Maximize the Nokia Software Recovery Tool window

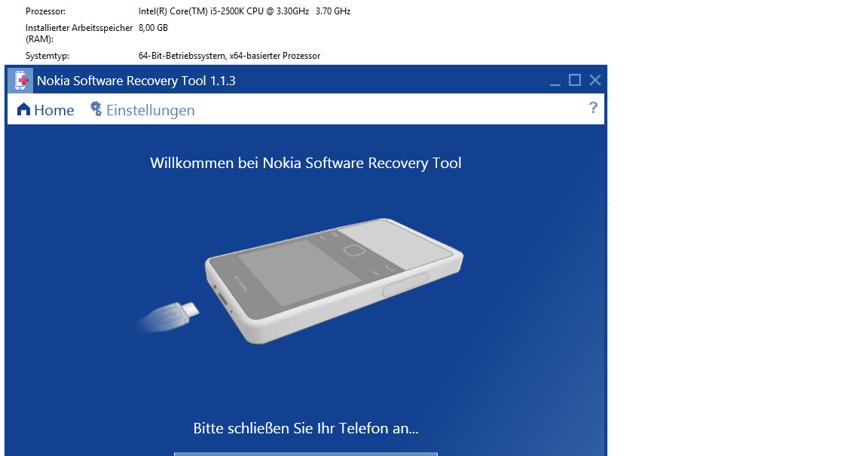[575, 81]
